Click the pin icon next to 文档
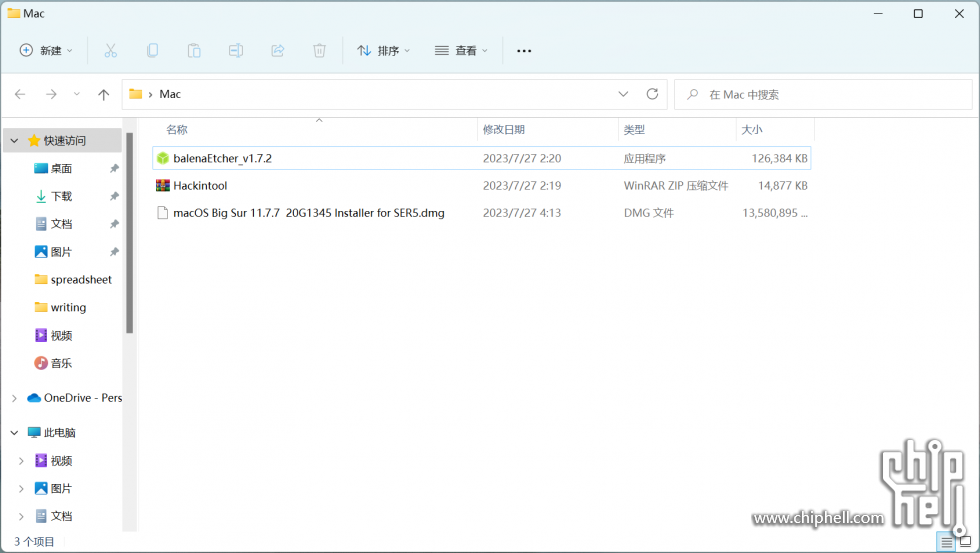Viewport: 980px width, 553px height. [114, 224]
